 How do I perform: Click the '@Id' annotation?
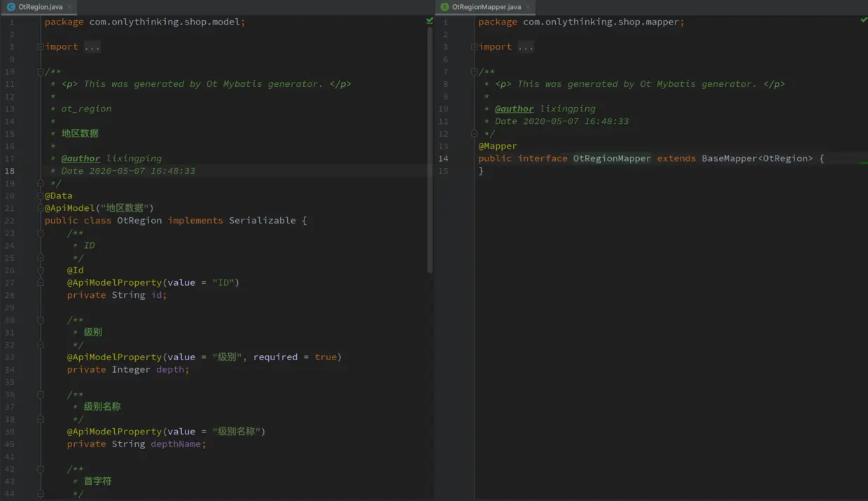pos(76,270)
